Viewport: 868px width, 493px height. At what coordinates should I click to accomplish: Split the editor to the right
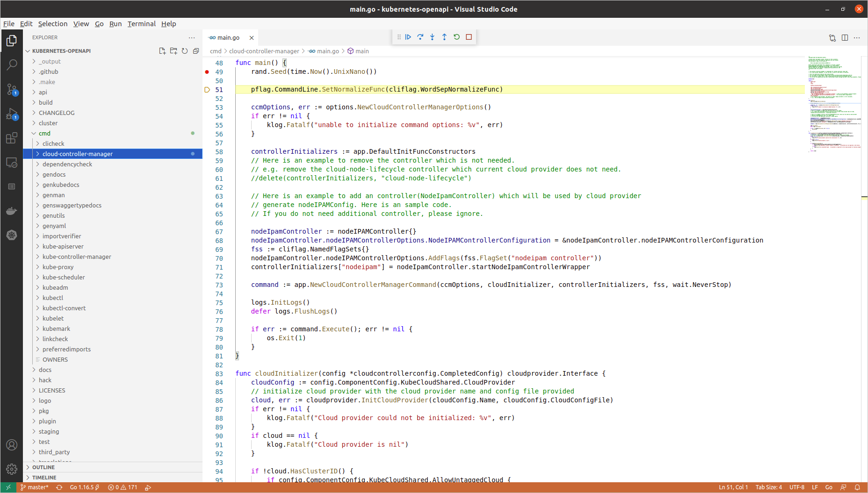[x=845, y=38]
